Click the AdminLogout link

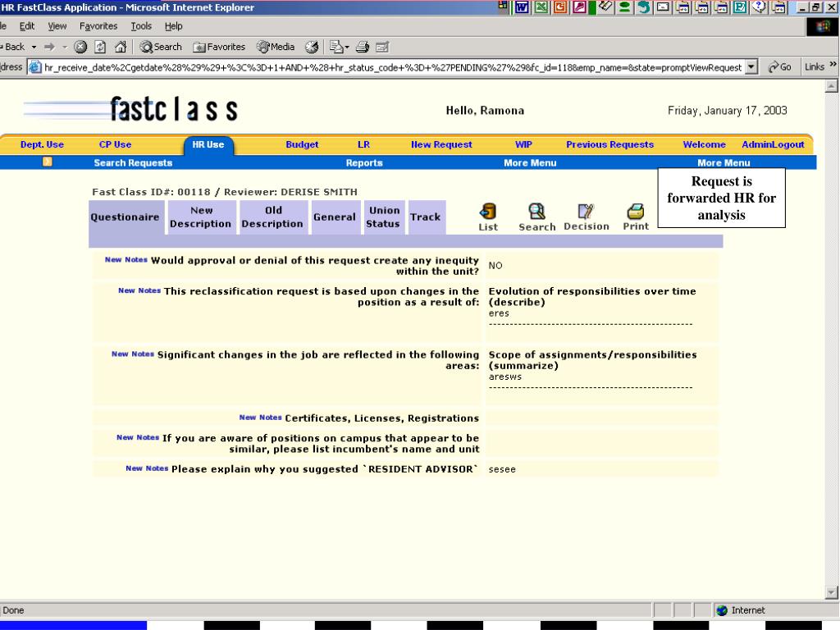(773, 144)
